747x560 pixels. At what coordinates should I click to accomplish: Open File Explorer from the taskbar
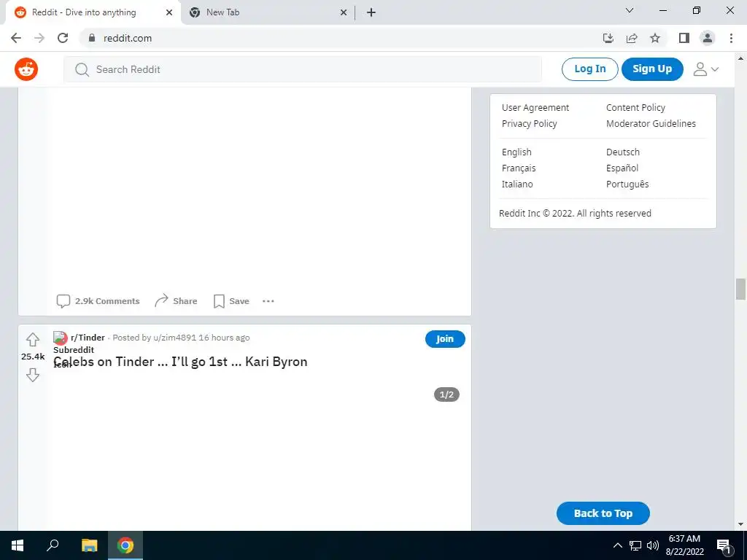point(89,545)
